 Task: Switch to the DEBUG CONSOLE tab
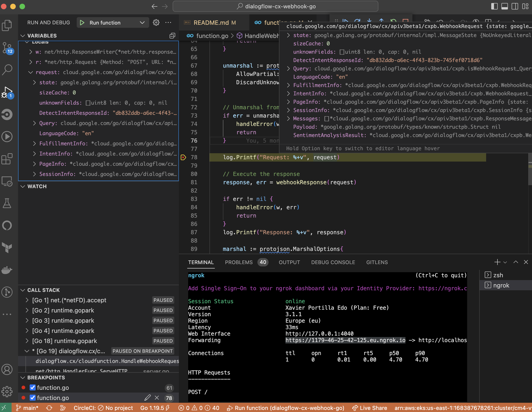pos(333,262)
